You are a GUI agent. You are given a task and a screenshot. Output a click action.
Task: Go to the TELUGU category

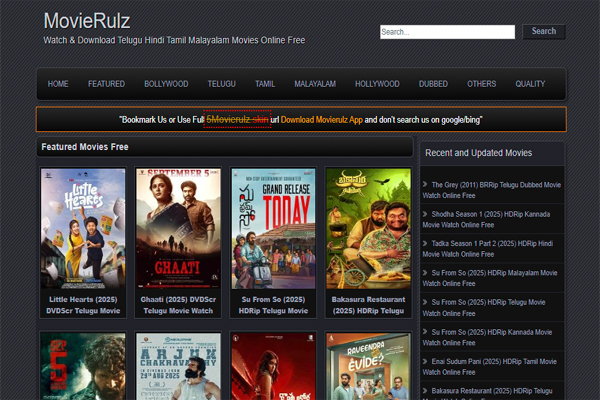tap(222, 84)
